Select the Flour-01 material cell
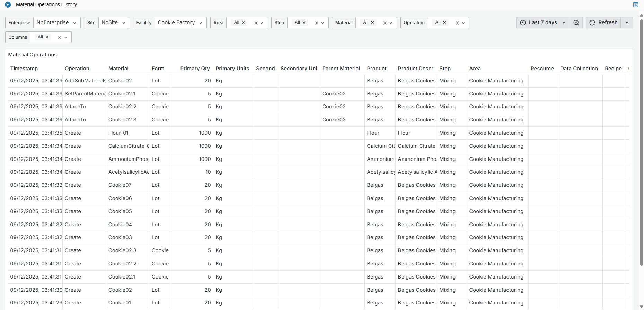Viewport: 644px width, 310px height. point(118,133)
